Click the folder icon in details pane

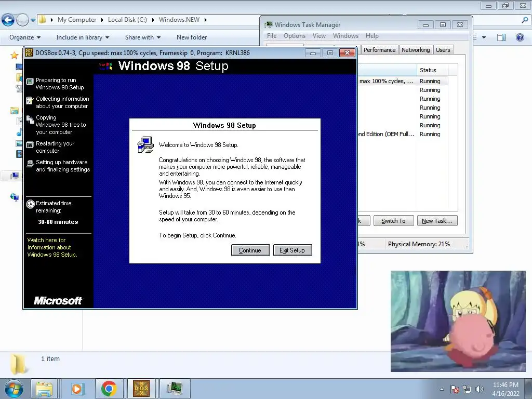[19, 364]
